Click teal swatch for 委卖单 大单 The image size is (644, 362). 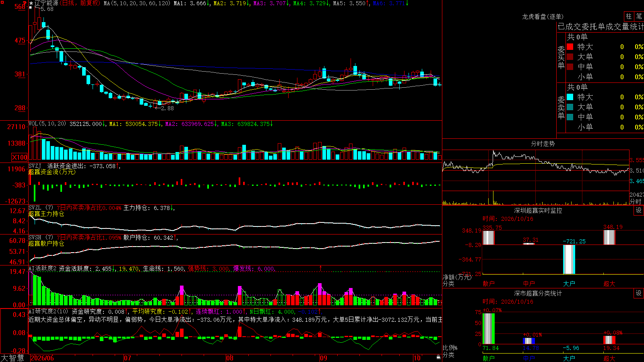click(x=570, y=107)
